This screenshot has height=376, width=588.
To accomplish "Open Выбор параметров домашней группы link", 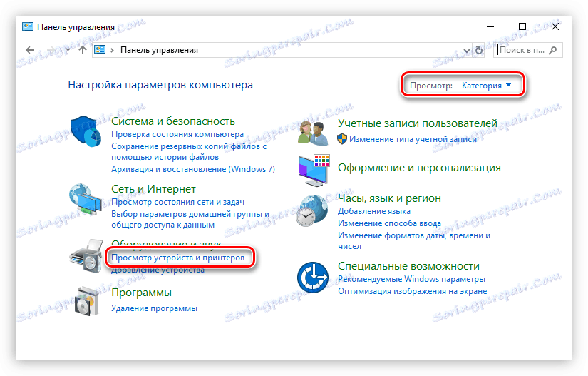I will [190, 220].
